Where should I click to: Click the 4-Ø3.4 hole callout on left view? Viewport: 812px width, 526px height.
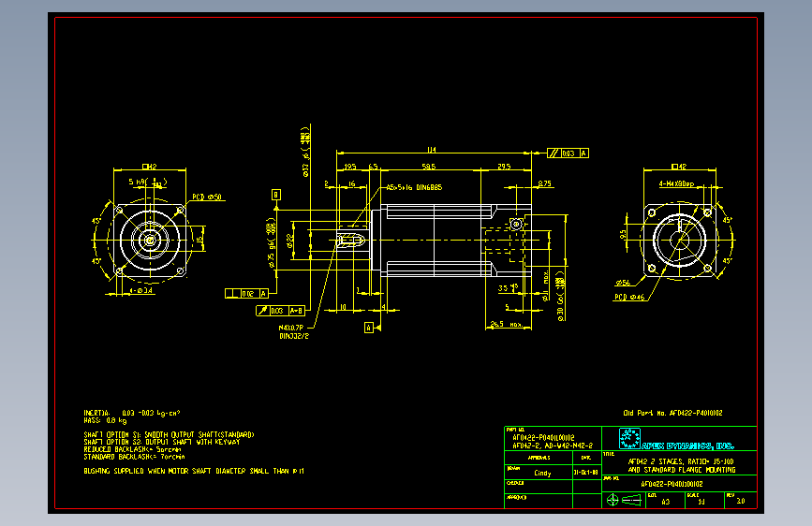click(x=140, y=291)
